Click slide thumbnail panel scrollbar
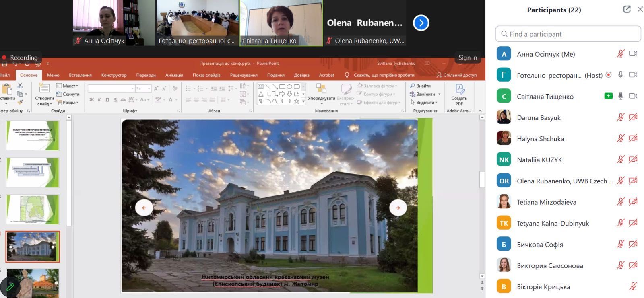The width and height of the screenshot is (644, 298). (69, 173)
